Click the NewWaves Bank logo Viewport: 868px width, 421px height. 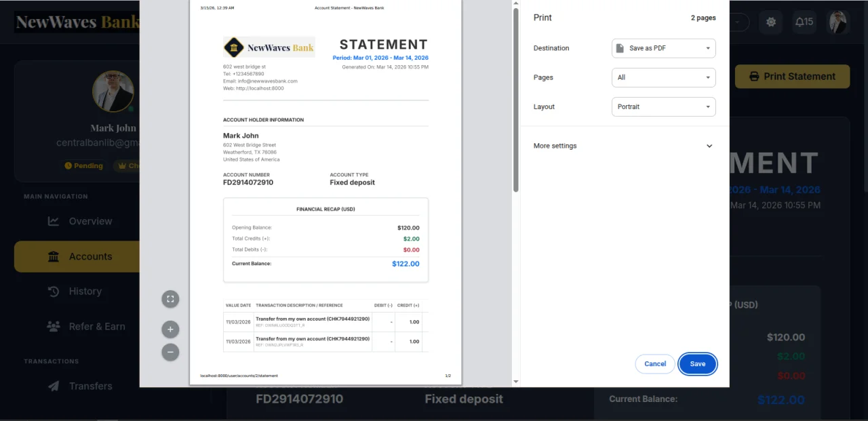[77, 22]
